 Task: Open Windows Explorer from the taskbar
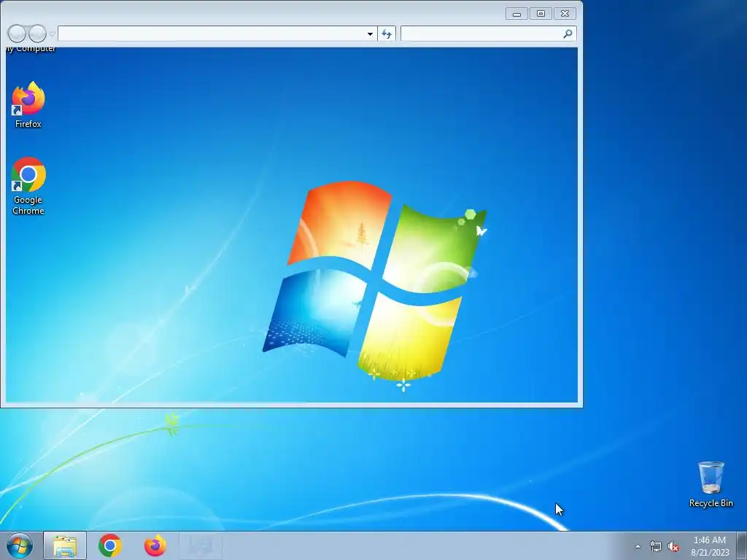[x=65, y=545]
